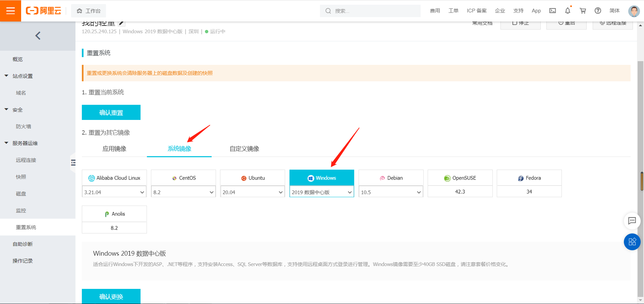Collapse the 安全 group
The image size is (644, 304).
coord(6,110)
